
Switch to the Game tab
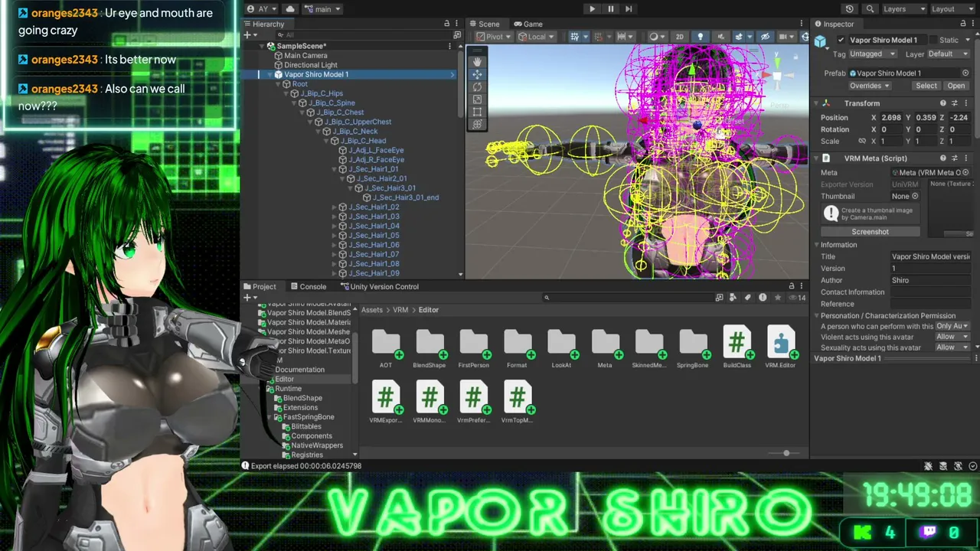pyautogui.click(x=528, y=24)
